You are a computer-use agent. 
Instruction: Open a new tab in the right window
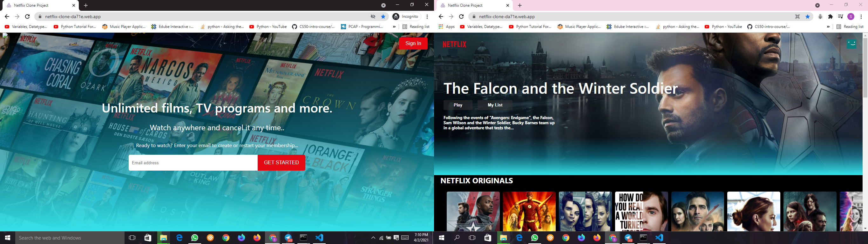pos(519,5)
